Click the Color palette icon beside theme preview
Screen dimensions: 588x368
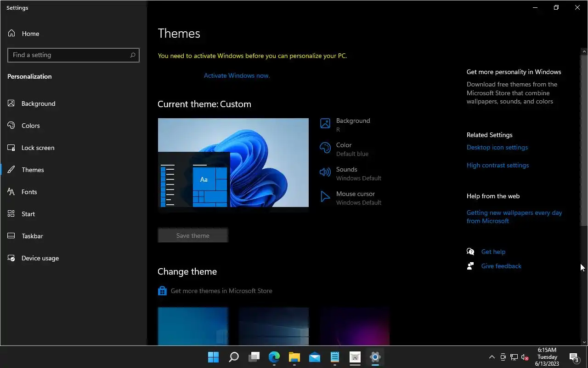coord(325,148)
